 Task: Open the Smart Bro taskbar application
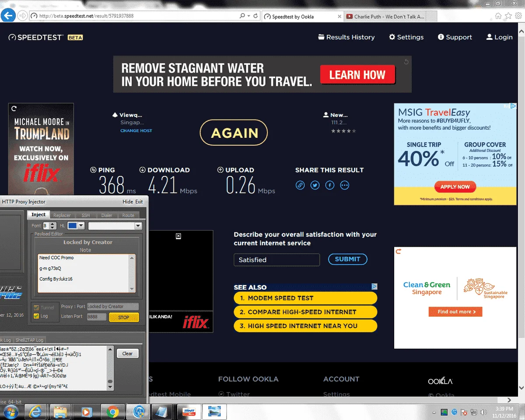pos(189,412)
